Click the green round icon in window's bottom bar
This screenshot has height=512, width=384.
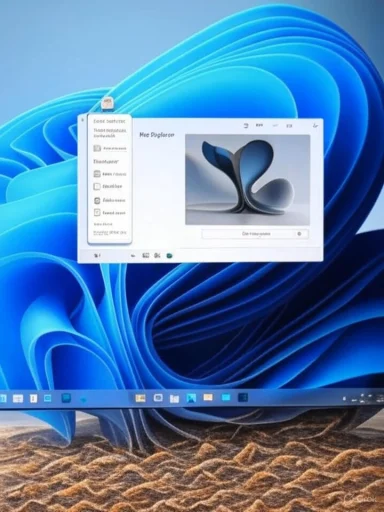coord(169,256)
